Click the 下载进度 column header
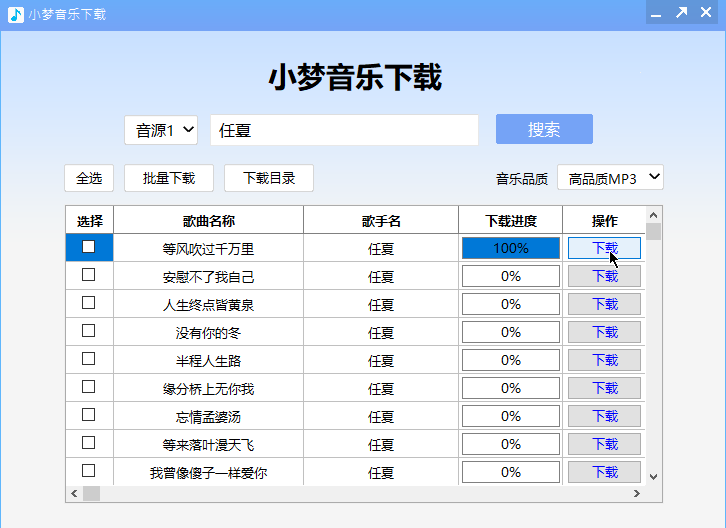This screenshot has width=726, height=528. [511, 220]
